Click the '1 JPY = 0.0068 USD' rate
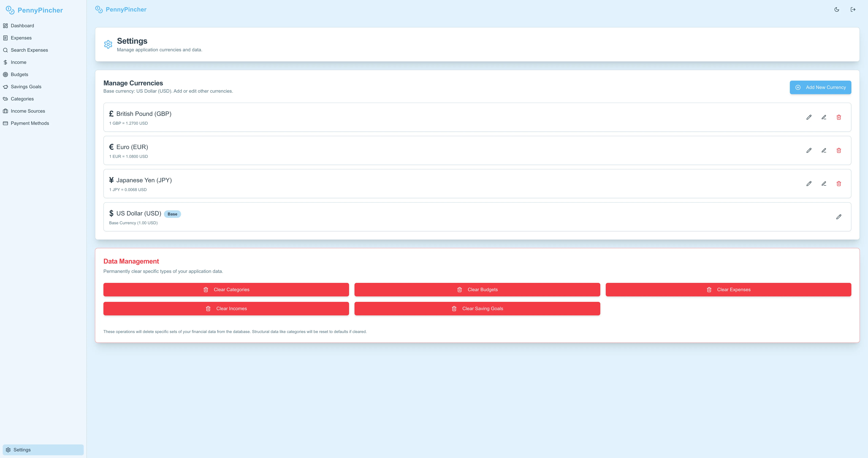Screen dimensions: 868x458 coord(128,190)
